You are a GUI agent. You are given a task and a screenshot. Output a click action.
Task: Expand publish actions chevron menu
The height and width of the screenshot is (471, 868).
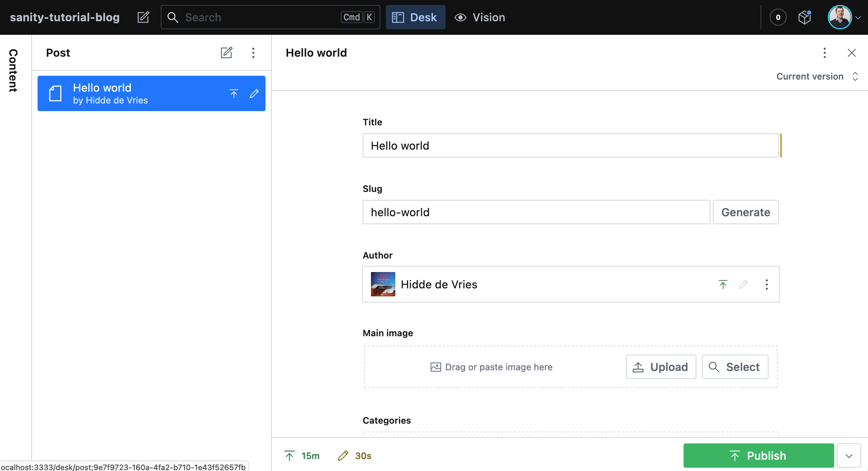click(x=849, y=455)
